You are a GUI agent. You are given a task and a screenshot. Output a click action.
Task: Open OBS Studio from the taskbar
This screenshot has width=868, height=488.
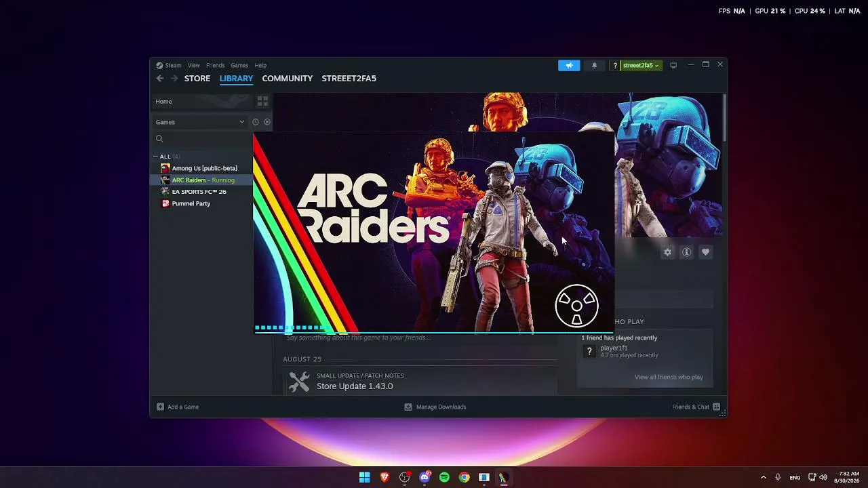(405, 477)
